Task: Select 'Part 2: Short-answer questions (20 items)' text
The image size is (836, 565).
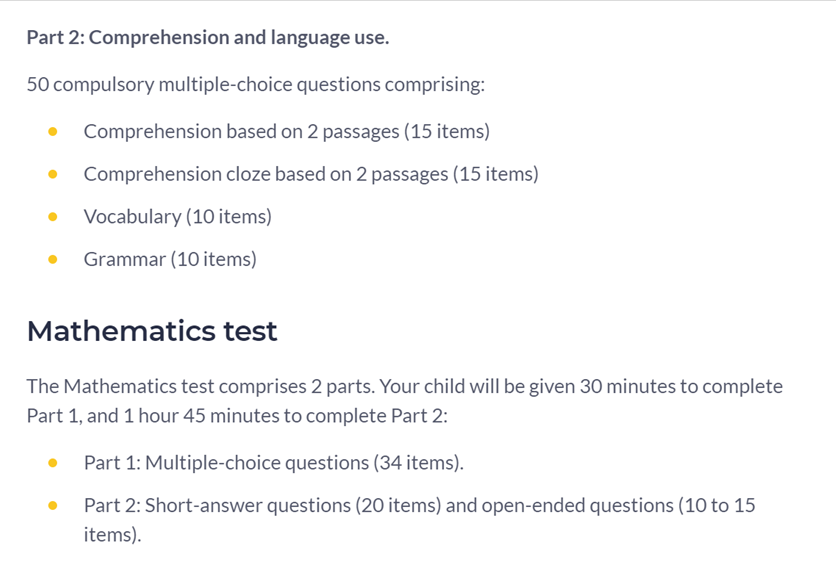Action: tap(262, 505)
